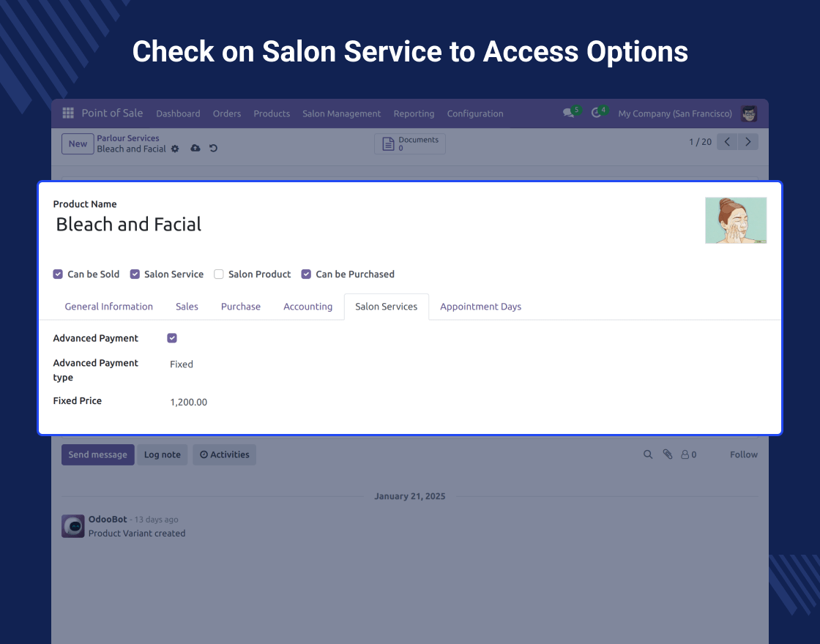The height and width of the screenshot is (644, 820).
Task: Open the user avatar menu
Action: pos(749,113)
